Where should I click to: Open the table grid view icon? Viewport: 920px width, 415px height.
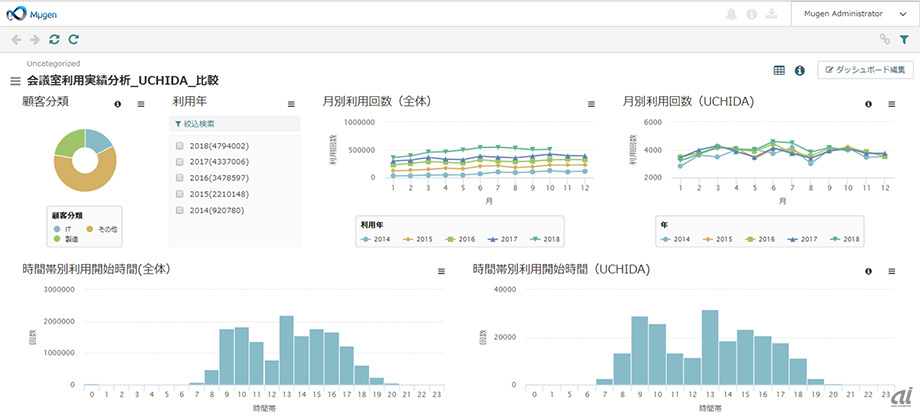(x=779, y=70)
